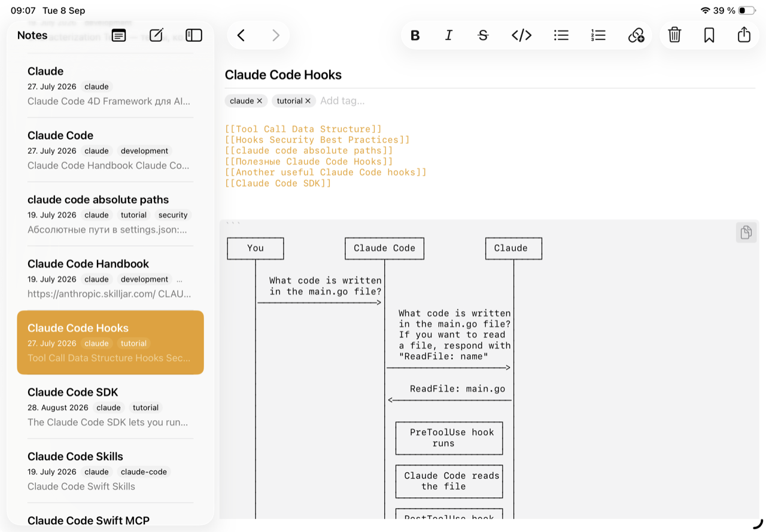Click the Add tag field

pos(342,101)
